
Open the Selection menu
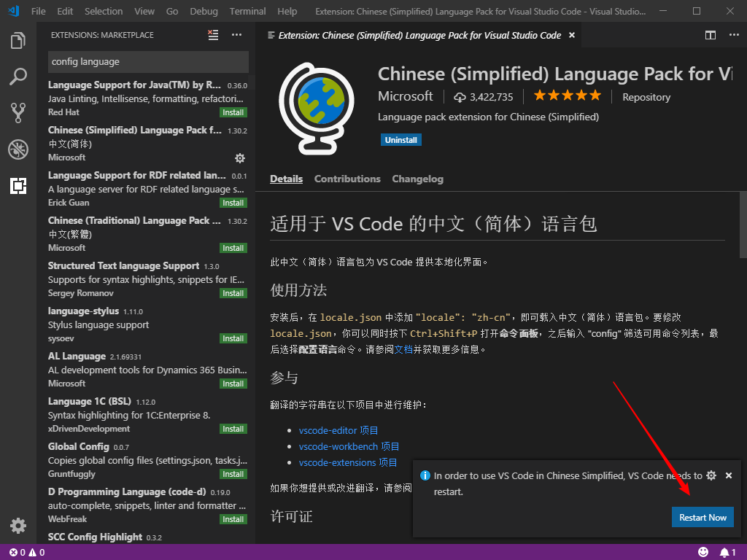(x=104, y=11)
